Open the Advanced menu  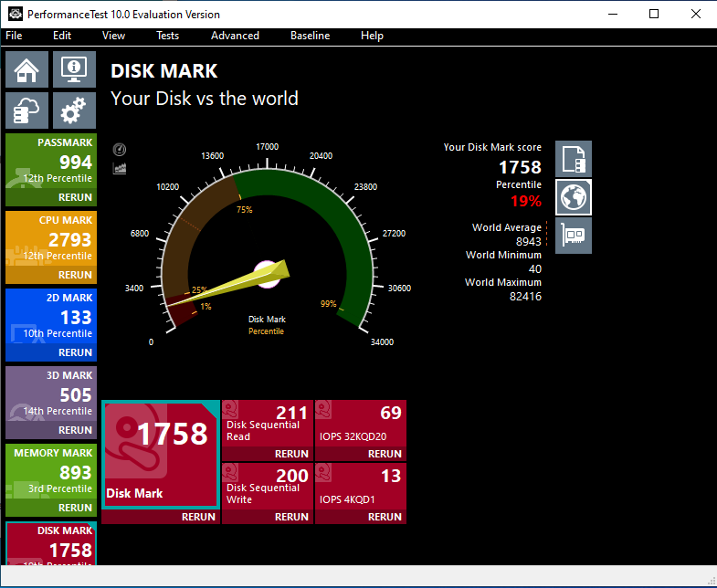tap(235, 36)
